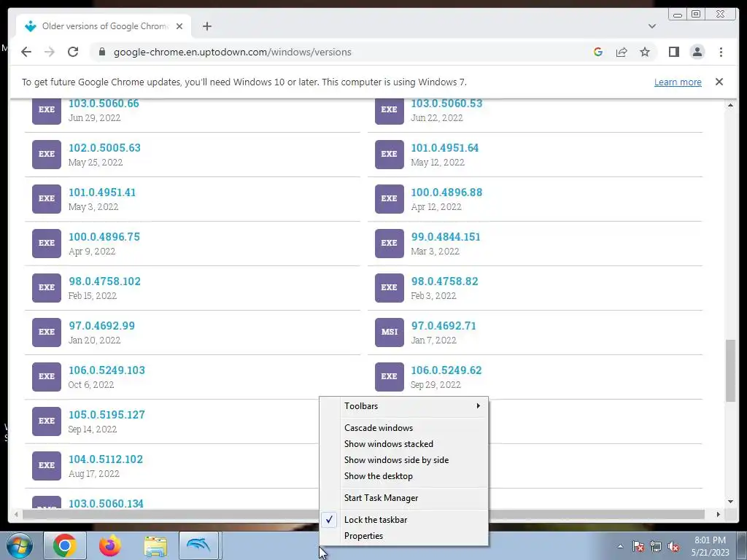Open version 103.0.5060.134 link
Image resolution: width=747 pixels, height=560 pixels.
pos(106,503)
